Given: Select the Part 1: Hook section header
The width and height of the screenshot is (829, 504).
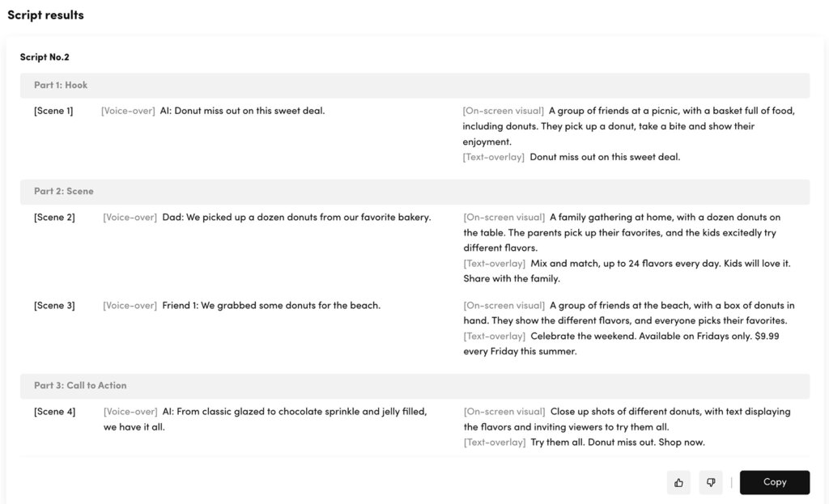Looking at the screenshot, I should pyautogui.click(x=61, y=85).
